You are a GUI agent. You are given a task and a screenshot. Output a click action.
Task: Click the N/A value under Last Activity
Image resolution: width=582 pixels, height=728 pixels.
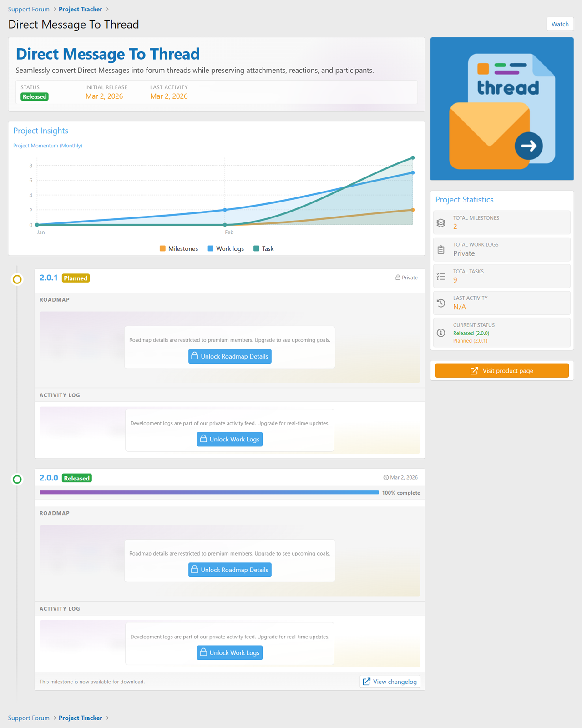tap(460, 307)
